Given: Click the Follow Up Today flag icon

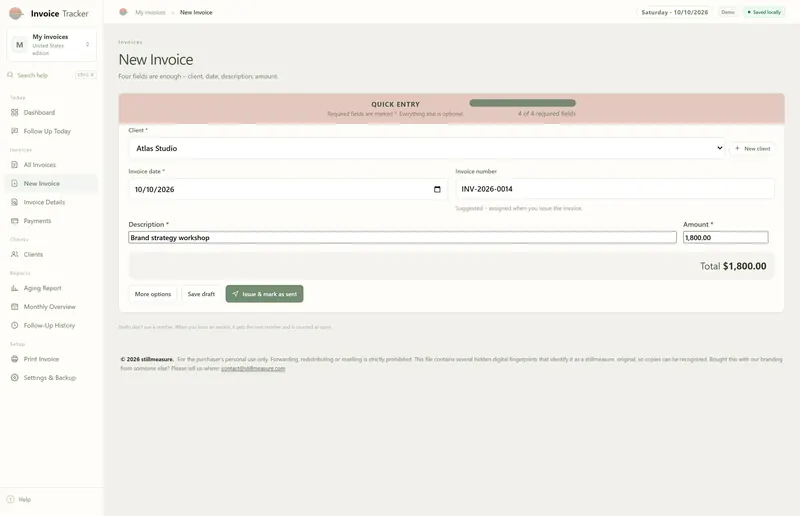Looking at the screenshot, I should 14,131.
